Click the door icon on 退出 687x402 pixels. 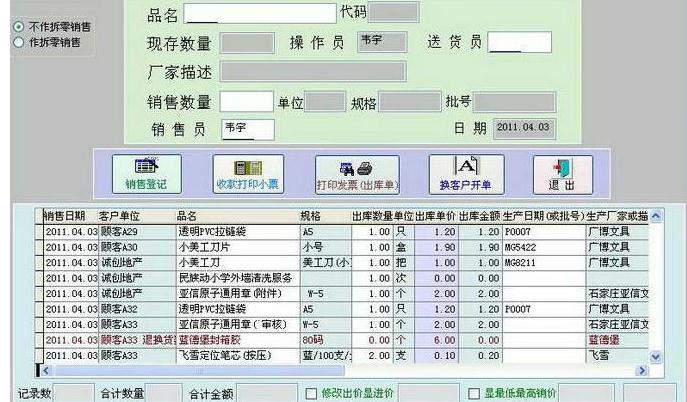coord(563,169)
